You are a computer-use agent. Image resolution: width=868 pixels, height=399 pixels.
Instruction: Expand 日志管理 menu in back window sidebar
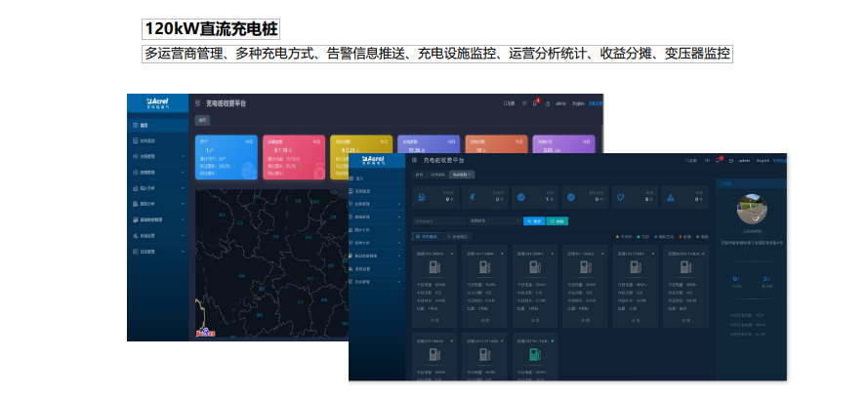pos(157,252)
